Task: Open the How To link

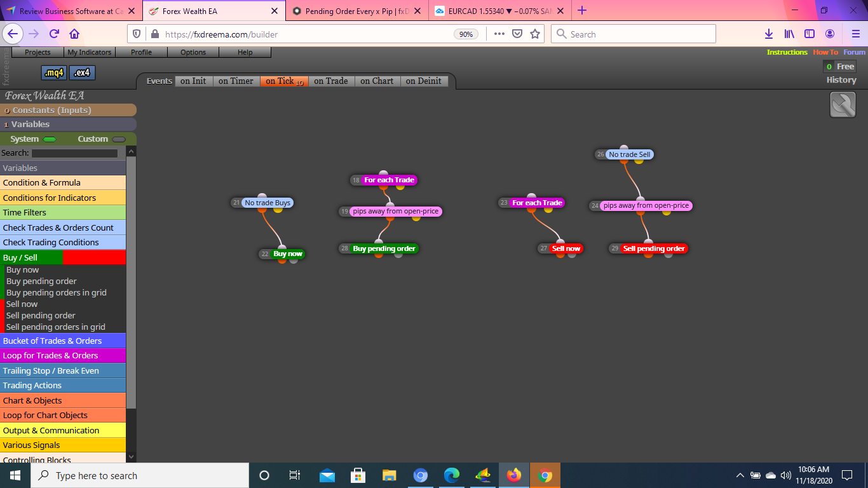Action: [825, 52]
